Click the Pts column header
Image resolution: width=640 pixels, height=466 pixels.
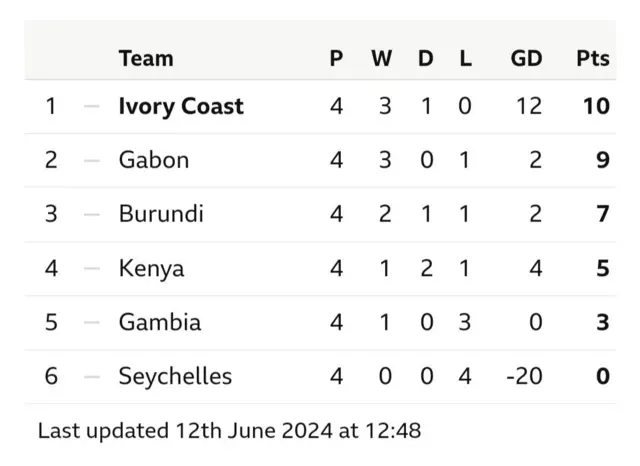pyautogui.click(x=592, y=58)
